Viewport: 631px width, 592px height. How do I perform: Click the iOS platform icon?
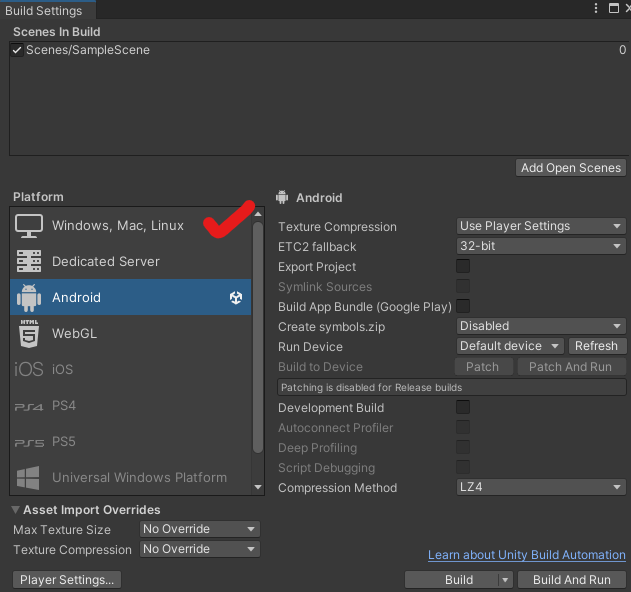(x=29, y=369)
